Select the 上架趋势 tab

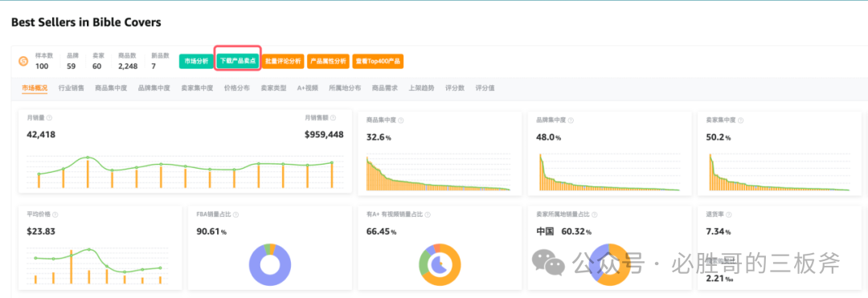pos(421,88)
